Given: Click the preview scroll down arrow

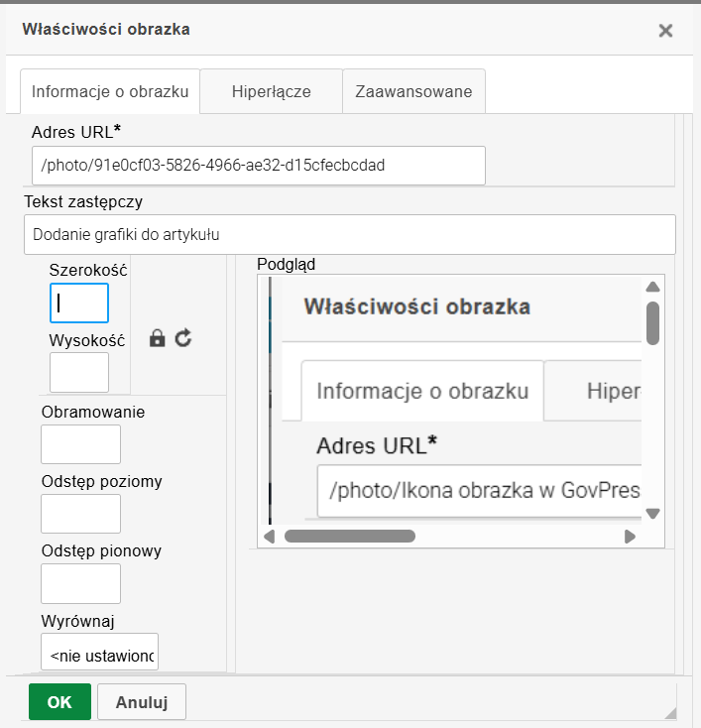Looking at the screenshot, I should click(652, 514).
